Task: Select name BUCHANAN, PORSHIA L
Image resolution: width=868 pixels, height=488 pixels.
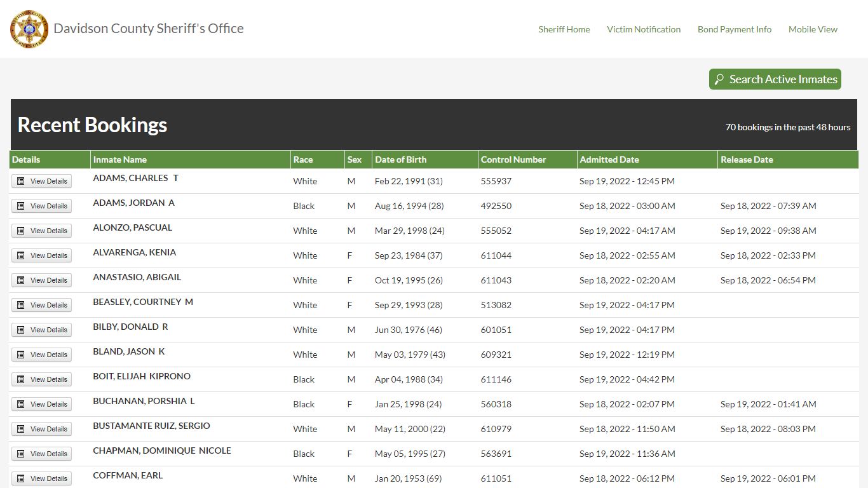Action: click(x=144, y=401)
